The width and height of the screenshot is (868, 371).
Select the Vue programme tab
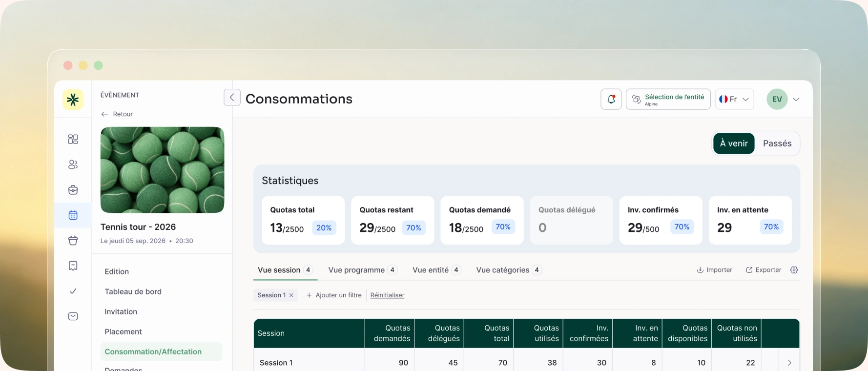[362, 270]
